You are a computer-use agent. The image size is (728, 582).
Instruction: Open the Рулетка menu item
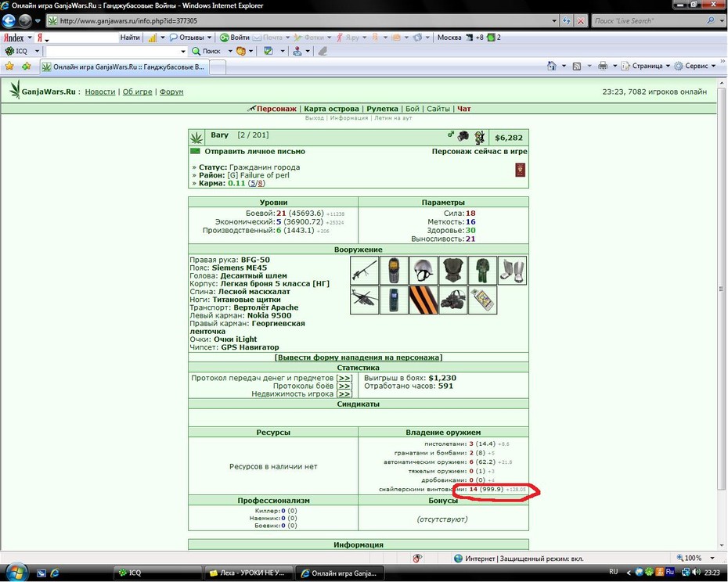(382, 109)
